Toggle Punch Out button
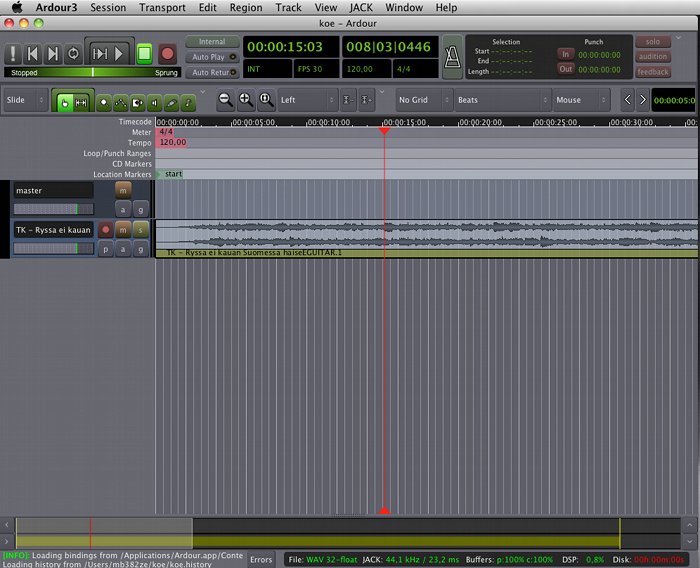The image size is (700, 568). tap(566, 69)
